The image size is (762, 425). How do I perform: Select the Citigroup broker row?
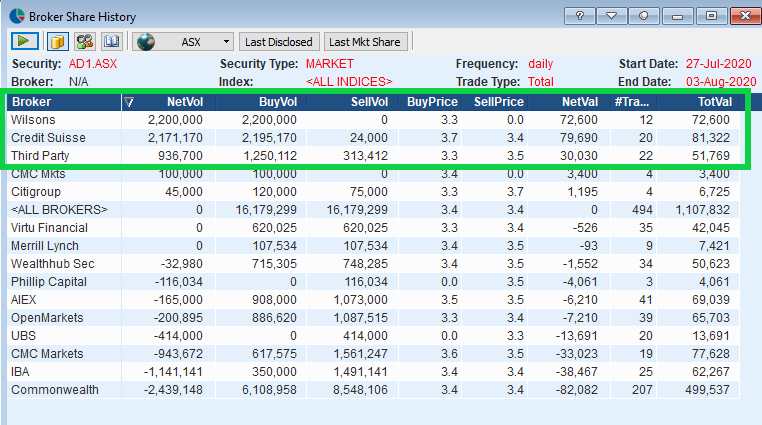(x=373, y=191)
